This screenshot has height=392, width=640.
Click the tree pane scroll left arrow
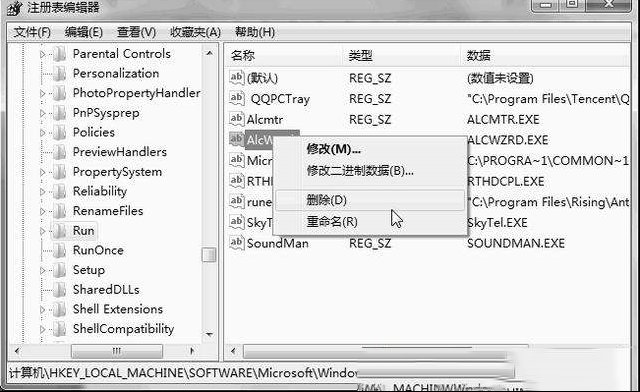(16, 351)
